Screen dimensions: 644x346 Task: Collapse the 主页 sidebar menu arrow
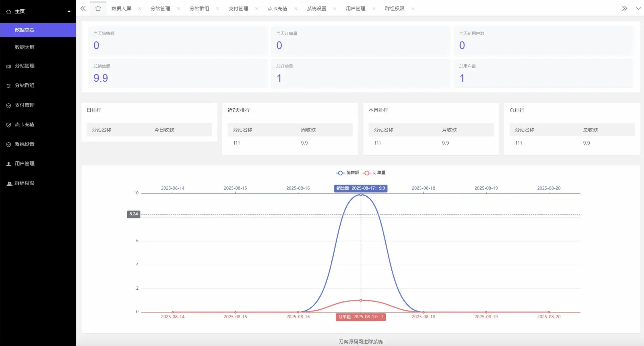[69, 12]
